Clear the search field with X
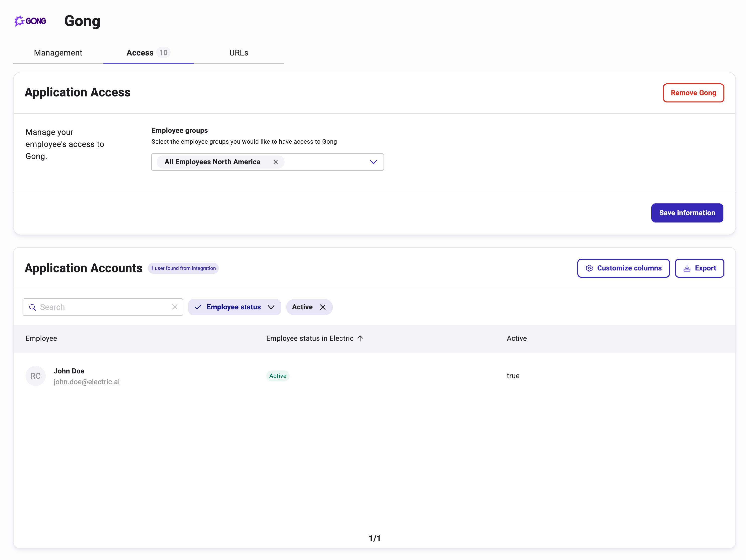The image size is (746, 560). [174, 307]
